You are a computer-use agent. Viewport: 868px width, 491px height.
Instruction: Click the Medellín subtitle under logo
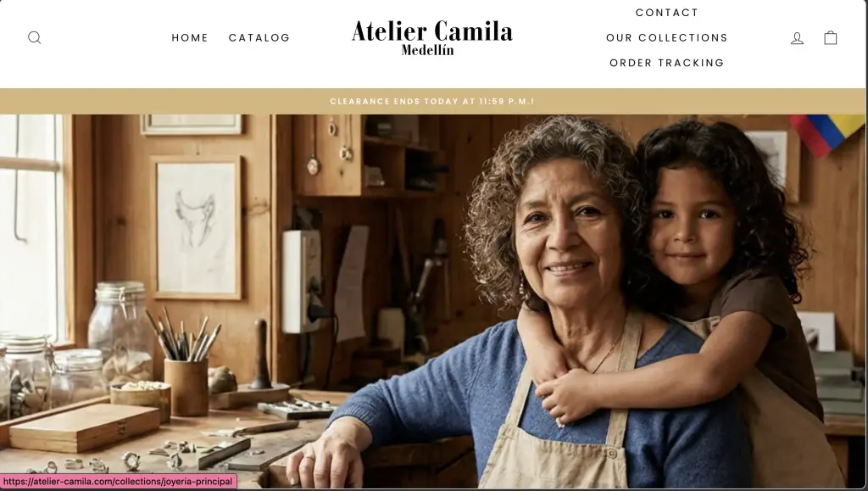click(x=427, y=50)
